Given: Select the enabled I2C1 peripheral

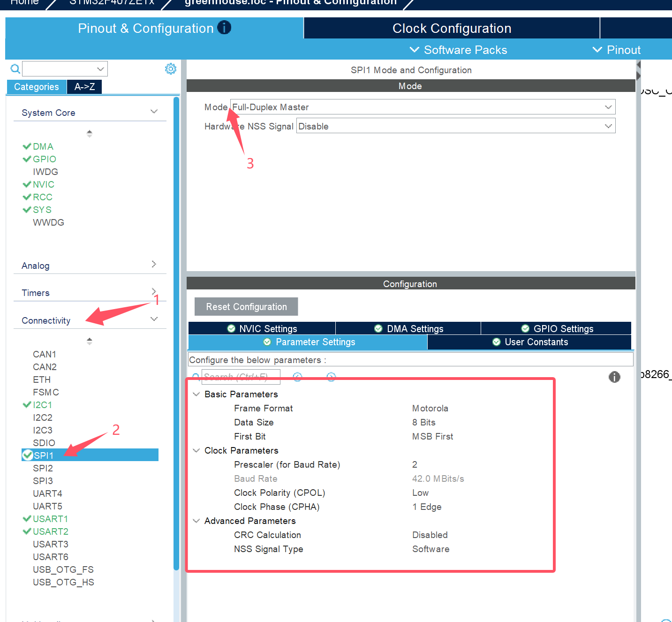Looking at the screenshot, I should (42, 405).
